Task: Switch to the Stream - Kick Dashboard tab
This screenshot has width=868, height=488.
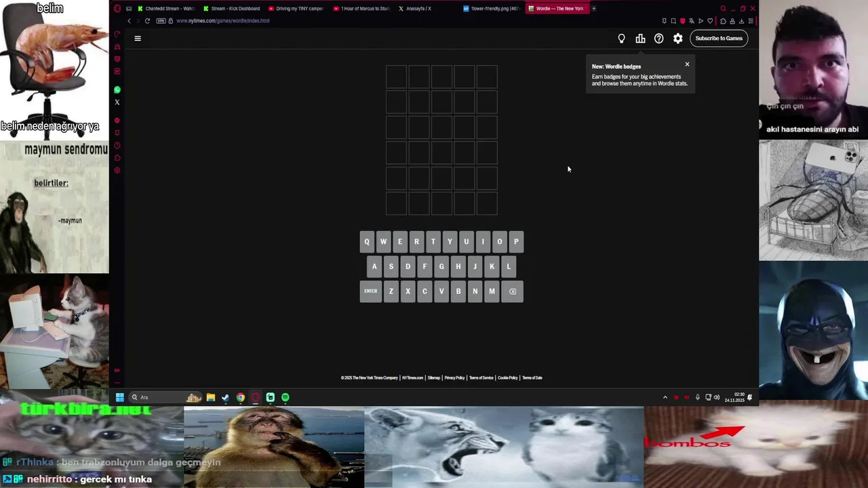Action: click(231, 9)
